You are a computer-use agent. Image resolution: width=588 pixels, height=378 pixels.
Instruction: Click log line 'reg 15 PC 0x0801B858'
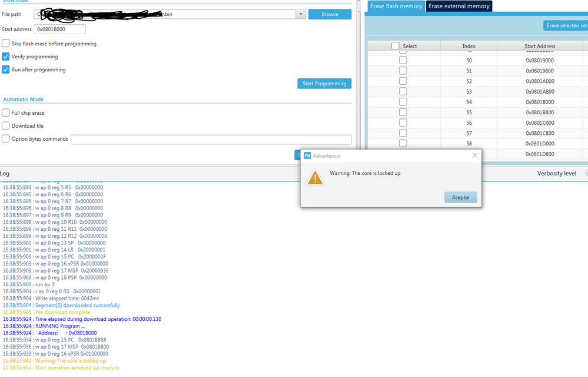pos(55,340)
